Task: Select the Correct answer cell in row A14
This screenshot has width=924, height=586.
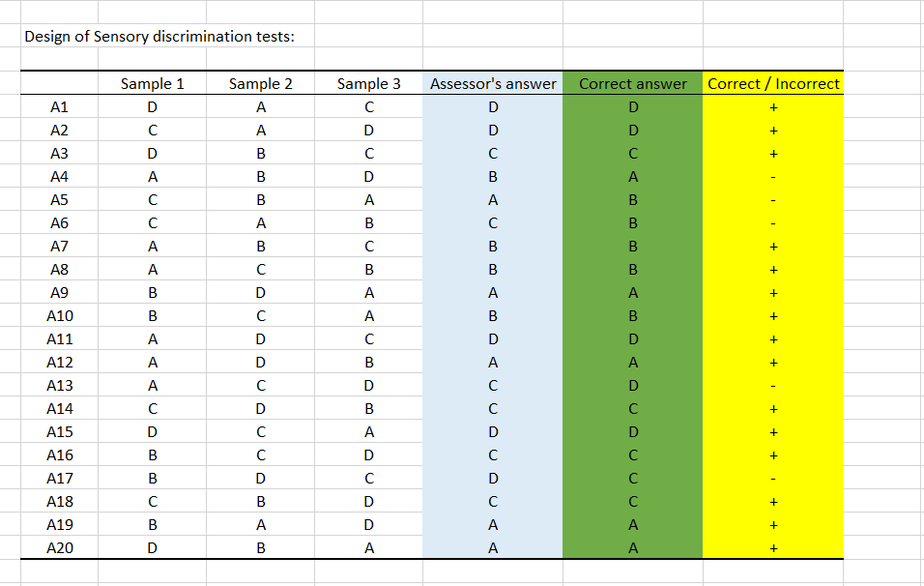Action: (x=632, y=409)
